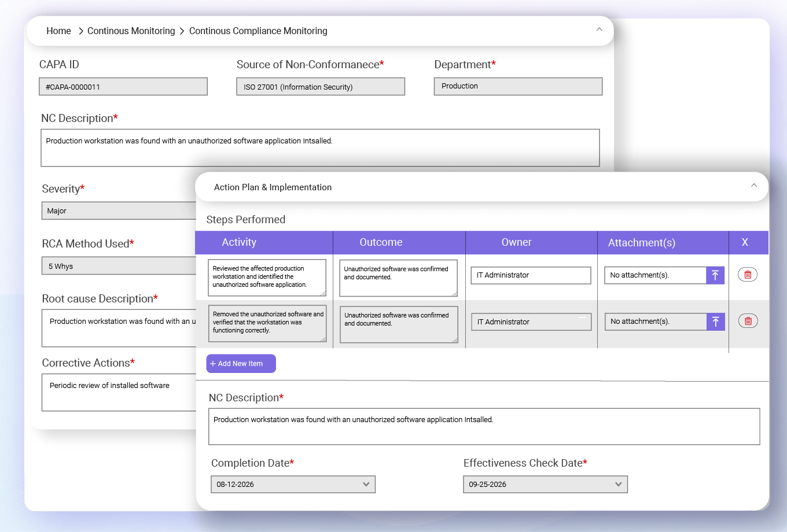Edit outcome for the 'Removed the unauthorized' row
Viewport: 787px width, 532px height.
coord(399,324)
